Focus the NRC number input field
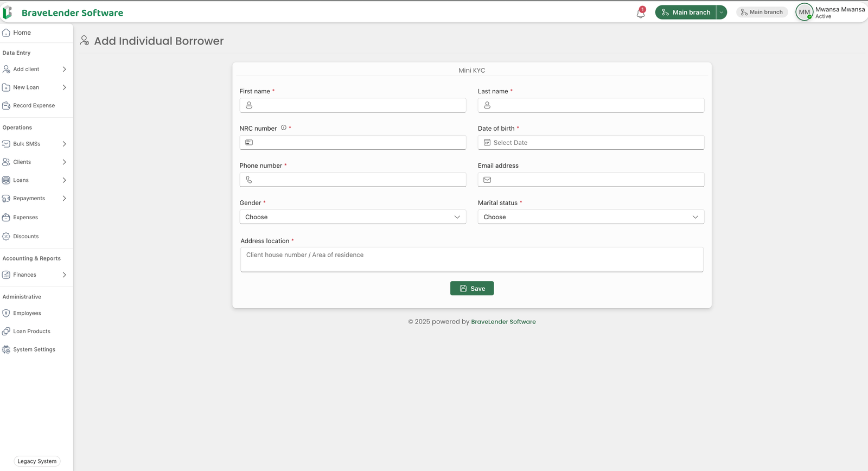The height and width of the screenshot is (471, 868). 353,143
